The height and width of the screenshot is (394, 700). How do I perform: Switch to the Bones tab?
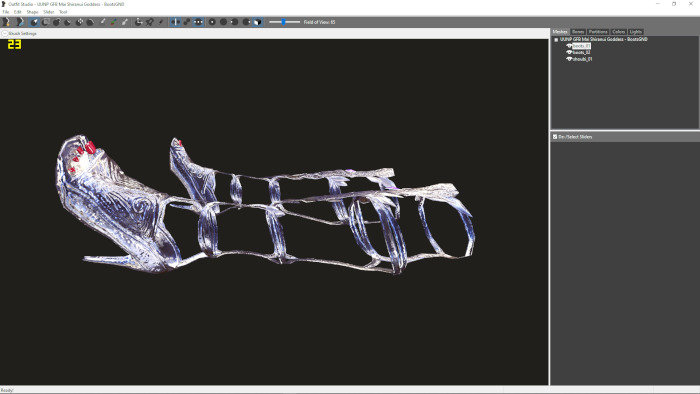click(578, 32)
